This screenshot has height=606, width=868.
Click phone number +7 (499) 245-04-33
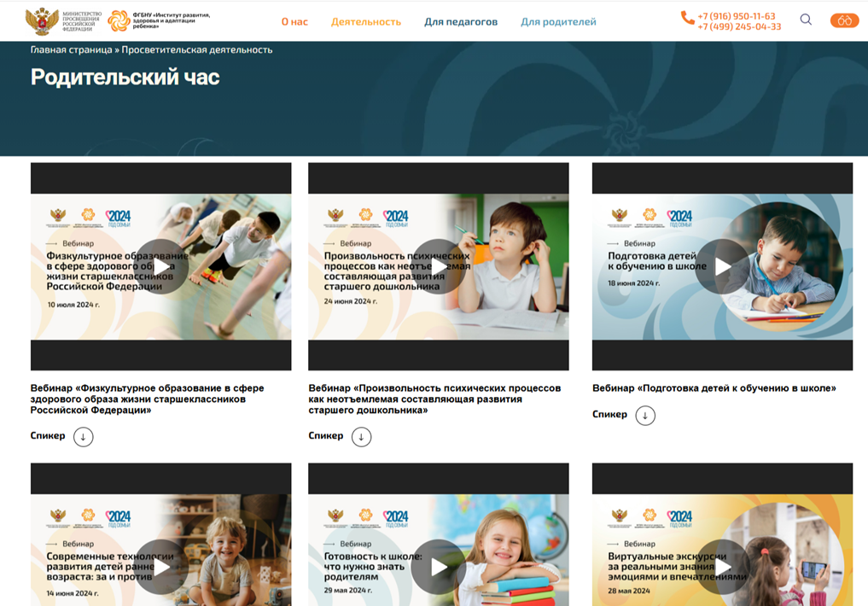tap(738, 27)
